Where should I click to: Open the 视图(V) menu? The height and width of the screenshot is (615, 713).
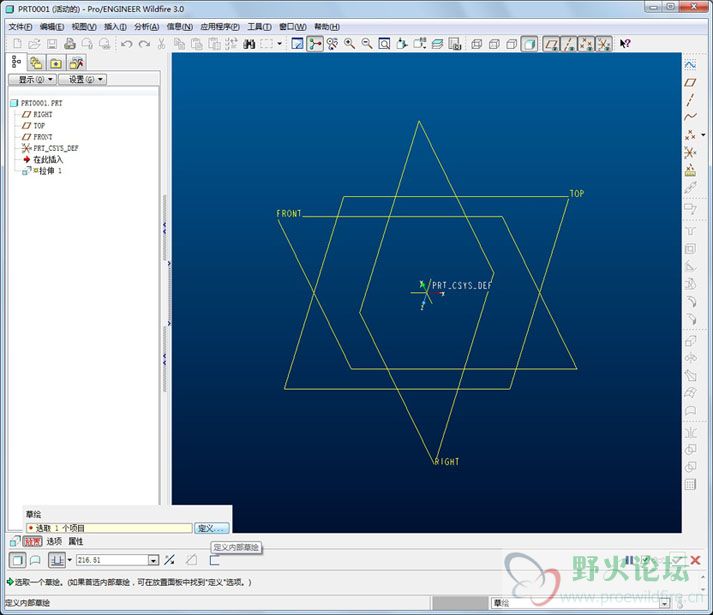tap(84, 27)
